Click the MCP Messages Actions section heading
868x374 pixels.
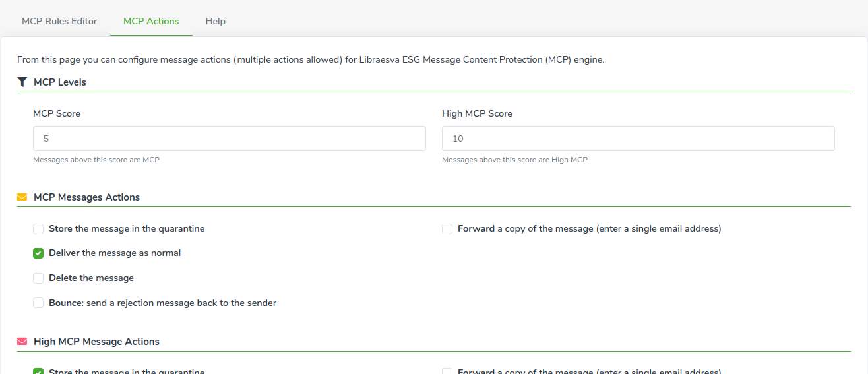click(x=86, y=197)
